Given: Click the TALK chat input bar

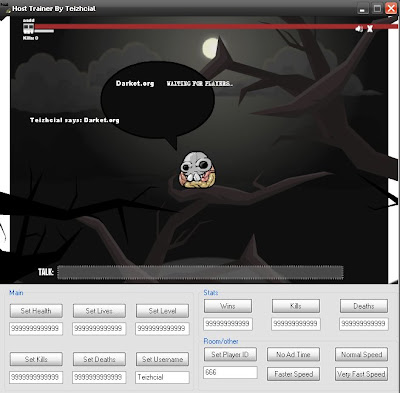Looking at the screenshot, I should tap(200, 272).
